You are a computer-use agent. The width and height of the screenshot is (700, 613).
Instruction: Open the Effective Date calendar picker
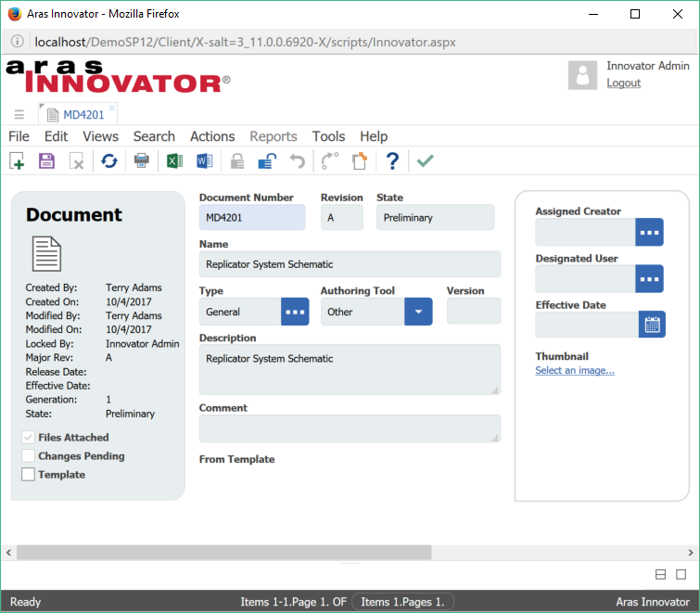click(x=652, y=325)
